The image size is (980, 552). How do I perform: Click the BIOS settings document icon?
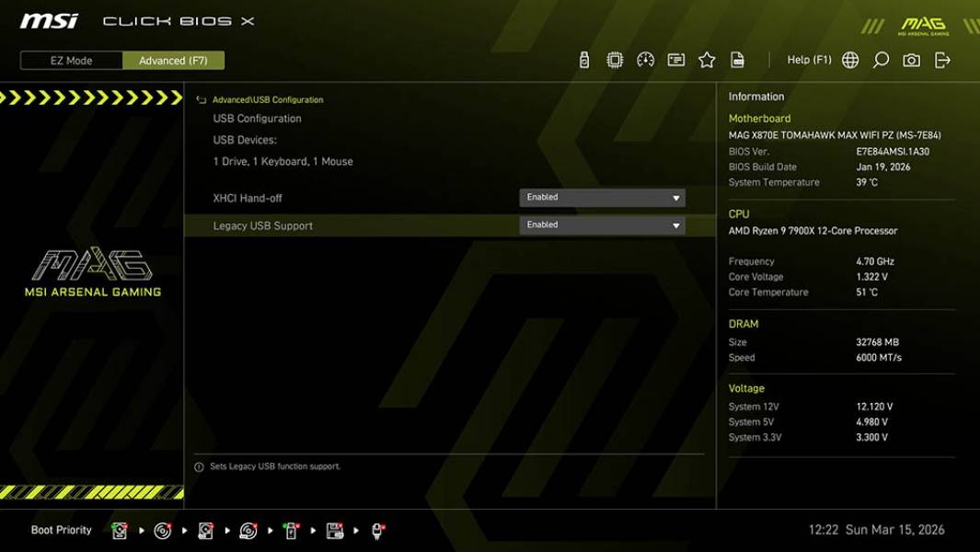pos(738,59)
